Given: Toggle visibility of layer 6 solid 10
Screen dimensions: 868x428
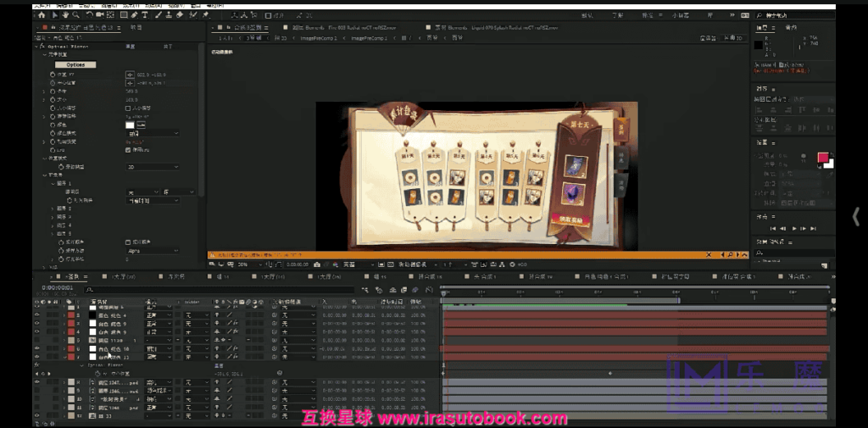Looking at the screenshot, I should click(x=37, y=349).
